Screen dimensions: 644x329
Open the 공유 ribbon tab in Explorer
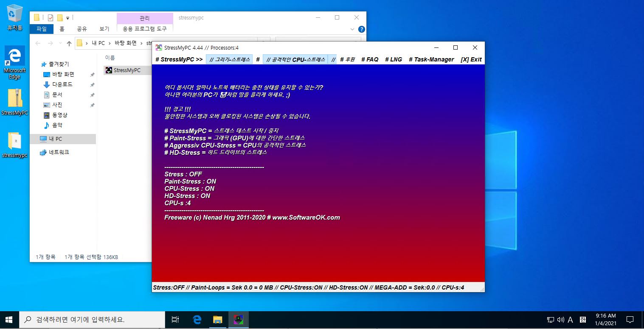tap(82, 29)
